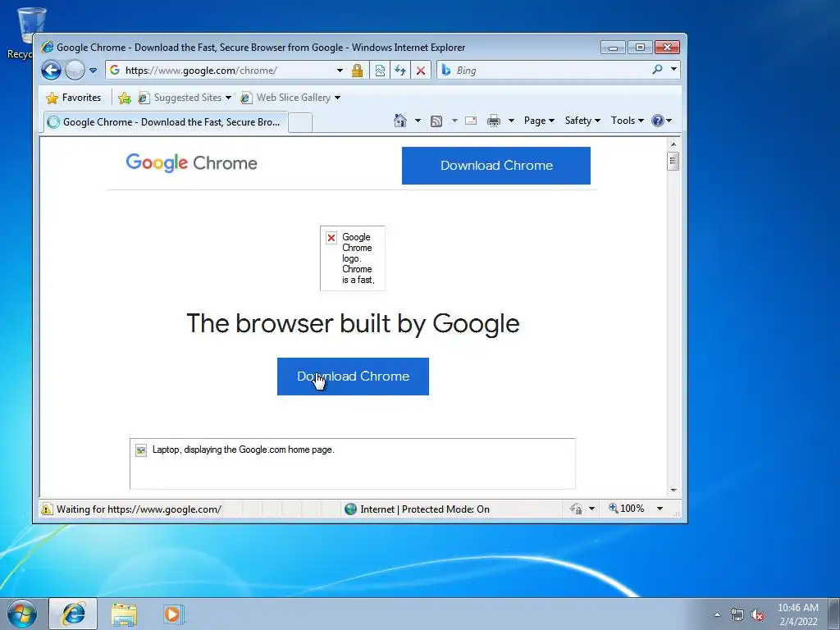This screenshot has width=840, height=630.
Task: Expand the privacy icon dropdown arrow
Action: coord(591,509)
